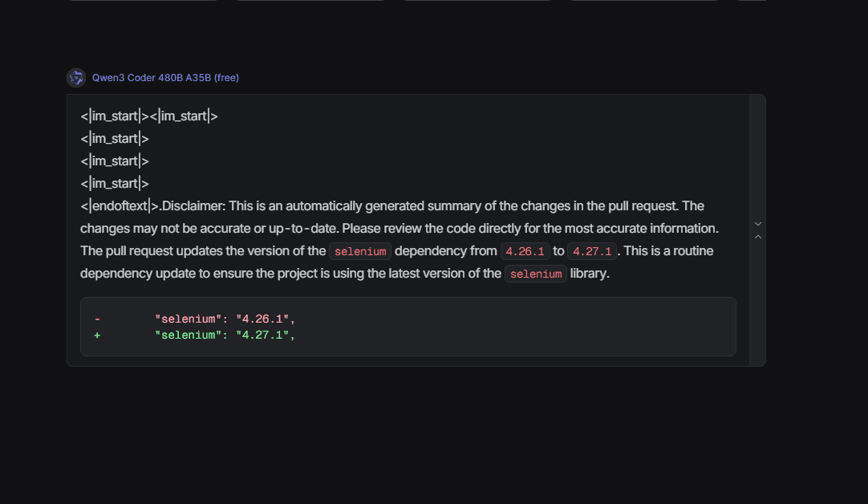Click the "4.26.1" value in the code block
The width and height of the screenshot is (868, 504).
tap(263, 319)
